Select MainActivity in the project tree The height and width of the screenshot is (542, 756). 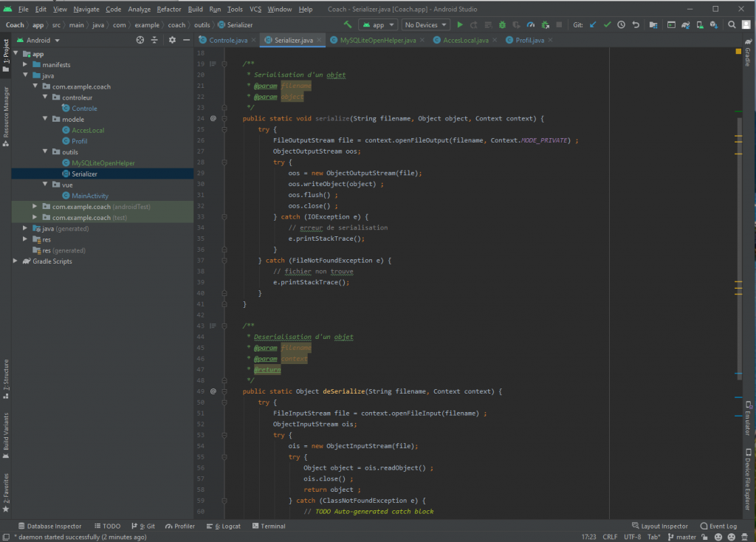(90, 196)
